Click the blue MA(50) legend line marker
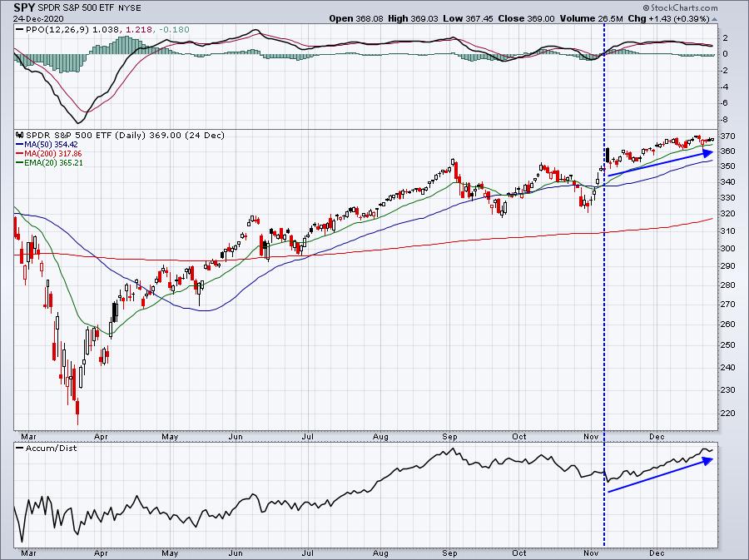 20,144
